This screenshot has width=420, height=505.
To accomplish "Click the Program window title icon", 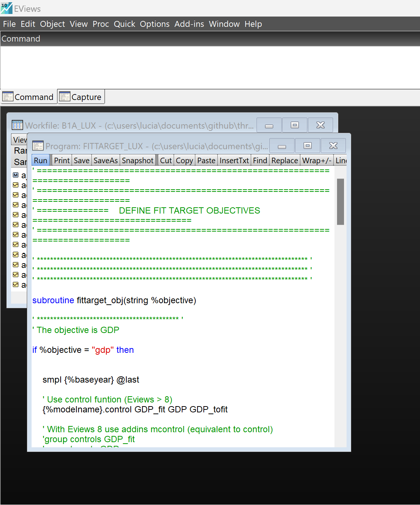I will [x=38, y=146].
